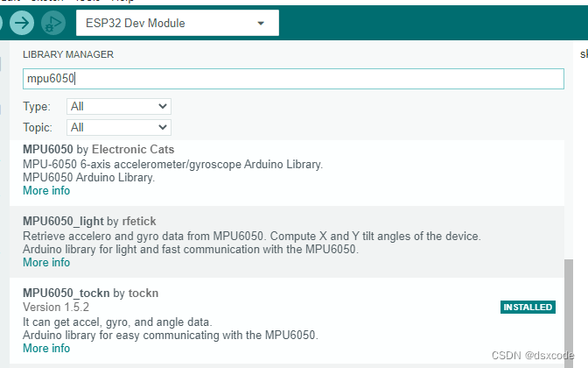The image size is (588, 368).
Task: Expand the Type filter dropdown
Action: coord(119,106)
